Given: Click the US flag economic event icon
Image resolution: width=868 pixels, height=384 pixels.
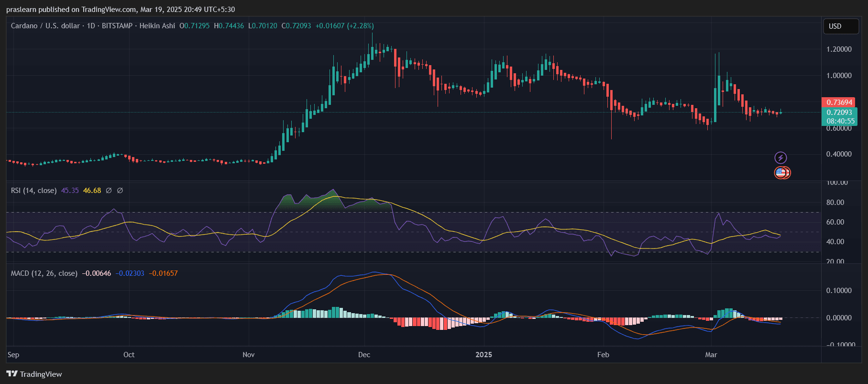Looking at the screenshot, I should [x=781, y=173].
